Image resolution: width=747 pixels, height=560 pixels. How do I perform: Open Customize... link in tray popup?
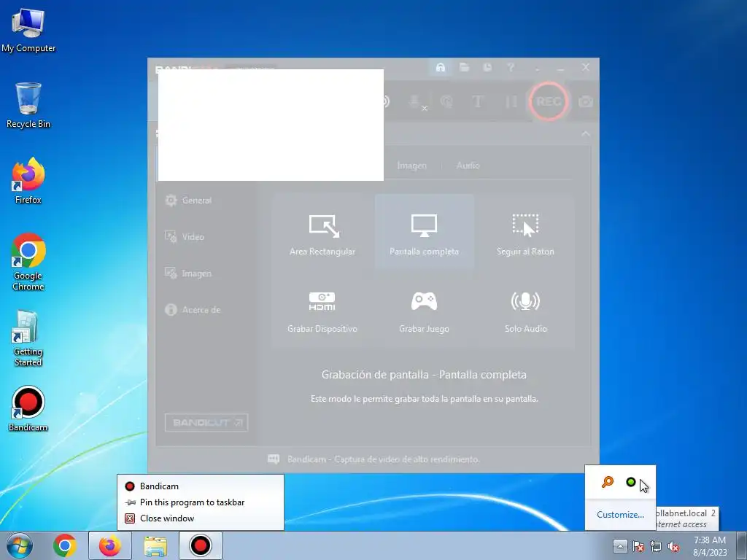tap(620, 515)
